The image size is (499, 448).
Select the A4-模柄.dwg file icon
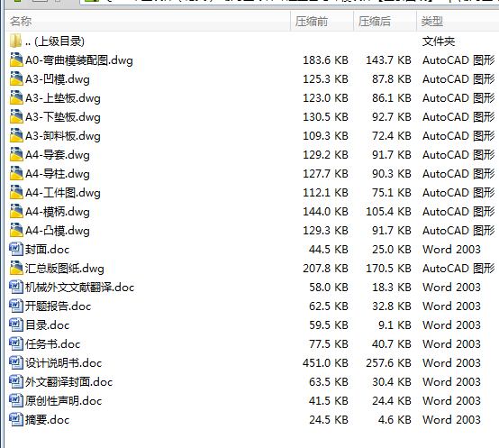point(16,212)
